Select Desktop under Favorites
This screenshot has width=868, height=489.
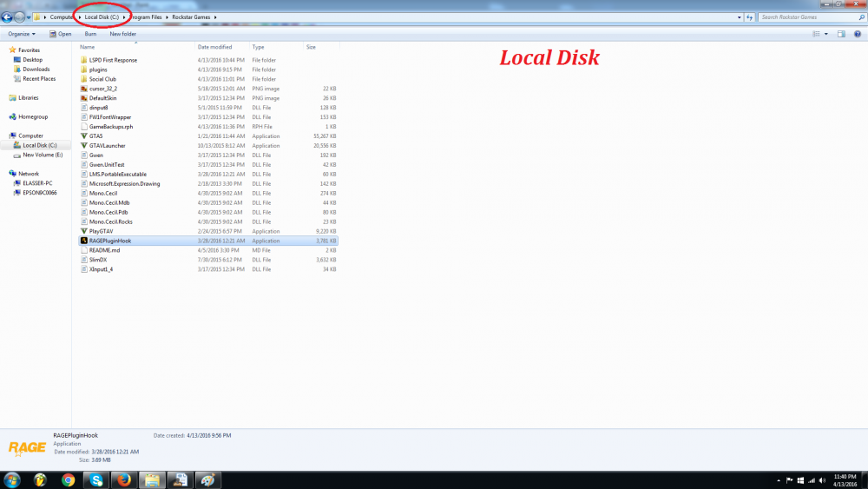(32, 59)
